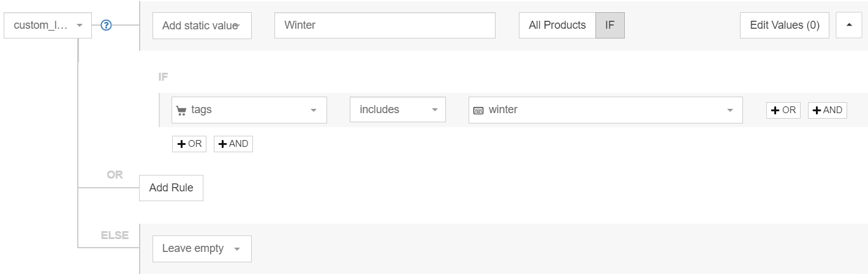Viewport: 868px width, 277px height.
Task: Click the dropdown arrow of the Leave empty selector
Action: [237, 249]
